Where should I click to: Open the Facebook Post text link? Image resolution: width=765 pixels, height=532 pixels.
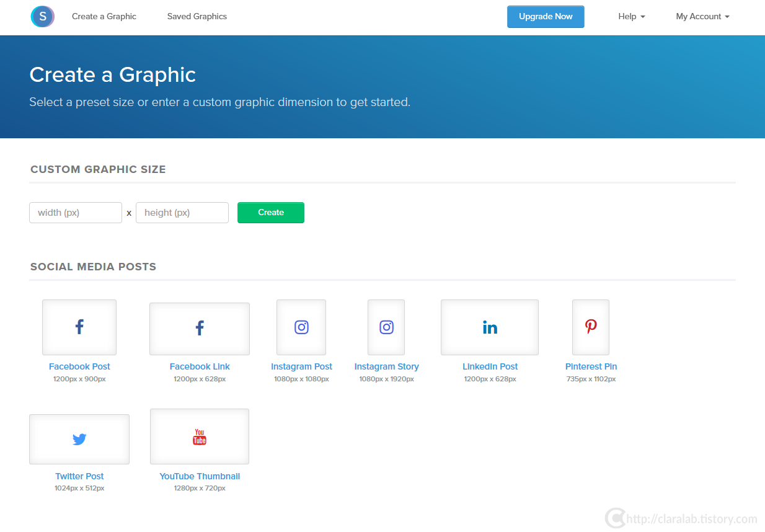[x=79, y=366]
